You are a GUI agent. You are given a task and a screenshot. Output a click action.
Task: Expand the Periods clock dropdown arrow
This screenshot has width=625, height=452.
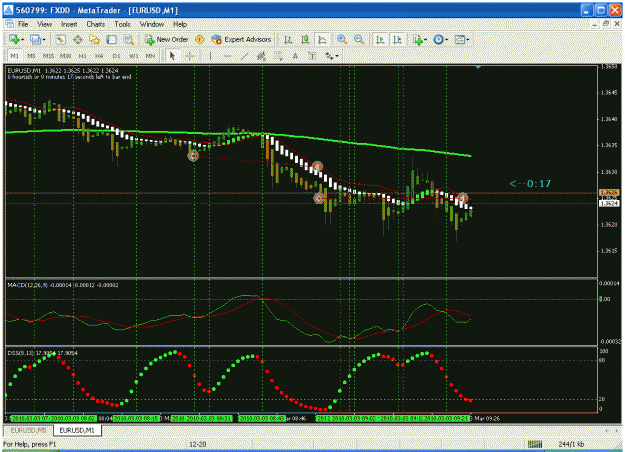pos(446,40)
